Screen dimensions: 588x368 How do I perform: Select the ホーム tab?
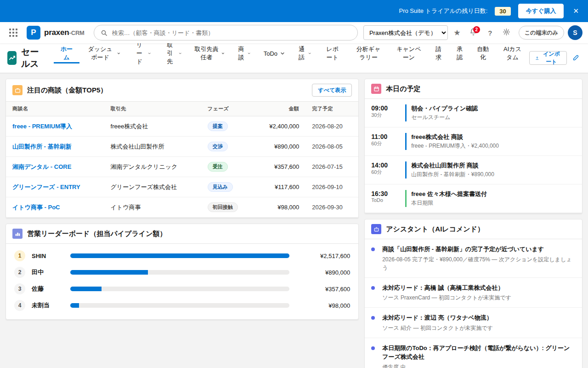tap(67, 53)
